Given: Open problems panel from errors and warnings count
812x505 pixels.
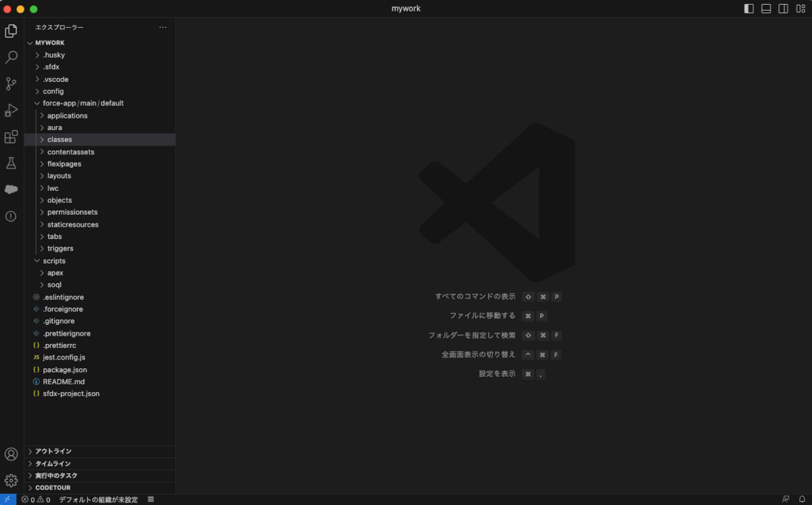Looking at the screenshot, I should click(x=36, y=500).
